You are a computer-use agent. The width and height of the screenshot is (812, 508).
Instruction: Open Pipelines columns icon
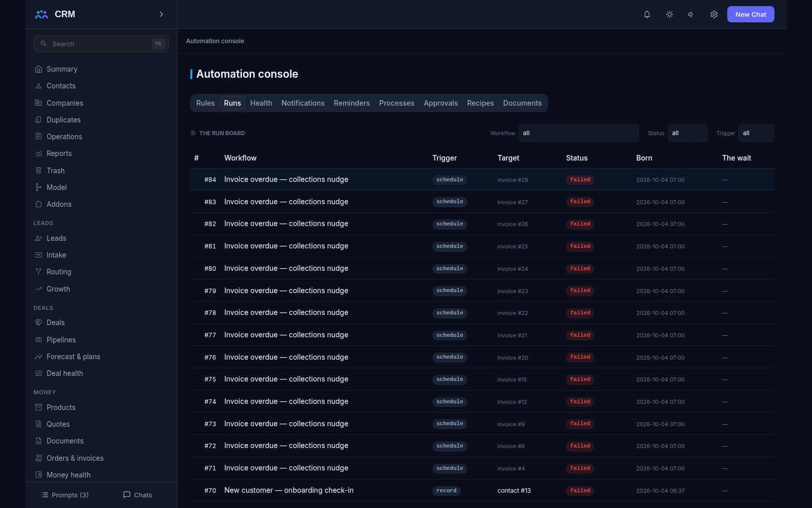pos(39,340)
